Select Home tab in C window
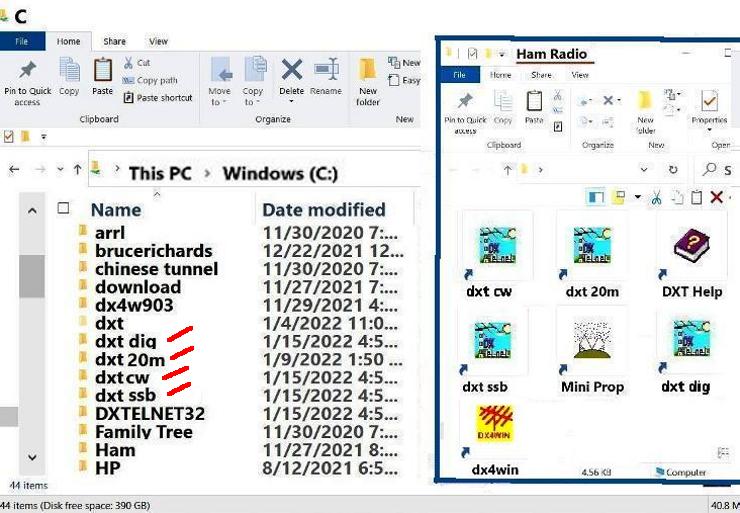 pos(68,42)
